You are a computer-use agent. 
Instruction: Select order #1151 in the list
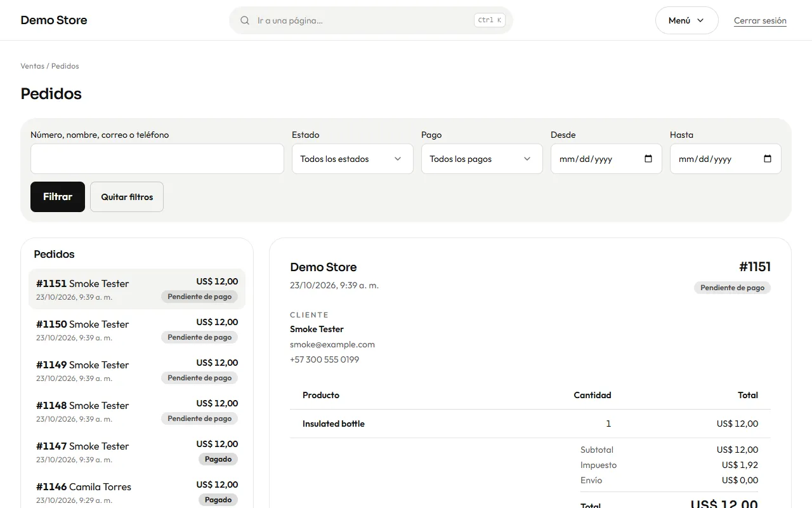137,289
